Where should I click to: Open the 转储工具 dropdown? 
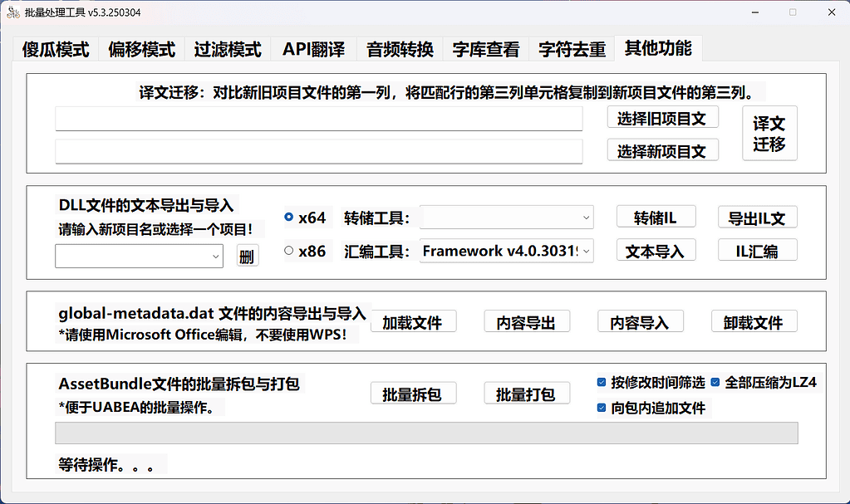coord(506,218)
